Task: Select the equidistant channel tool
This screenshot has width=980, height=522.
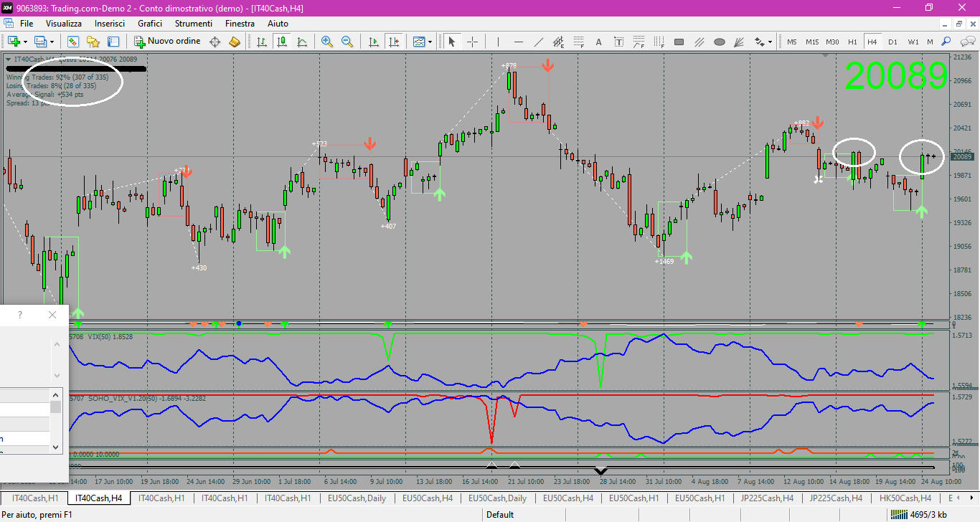Action: pyautogui.click(x=558, y=42)
